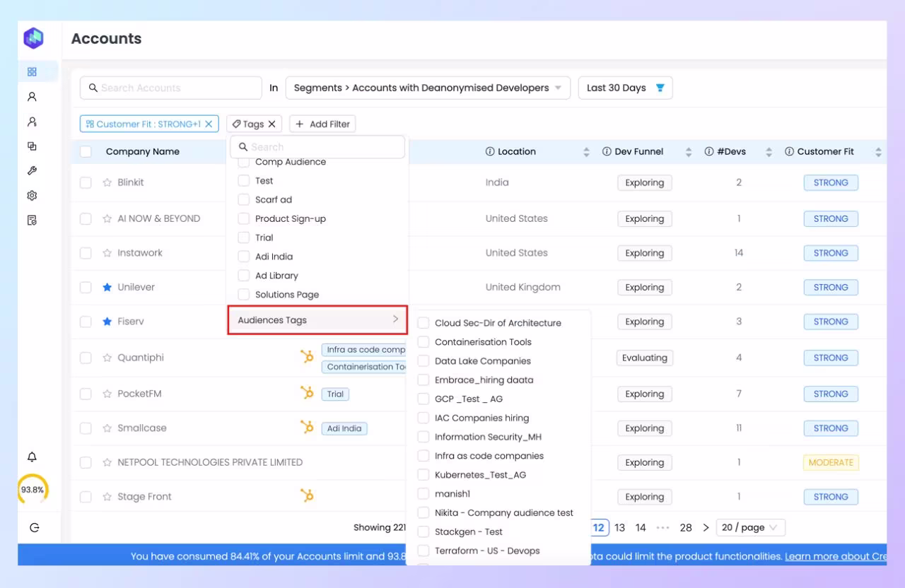This screenshot has width=905, height=588.
Task: Click the Location column info icon
Action: click(490, 151)
